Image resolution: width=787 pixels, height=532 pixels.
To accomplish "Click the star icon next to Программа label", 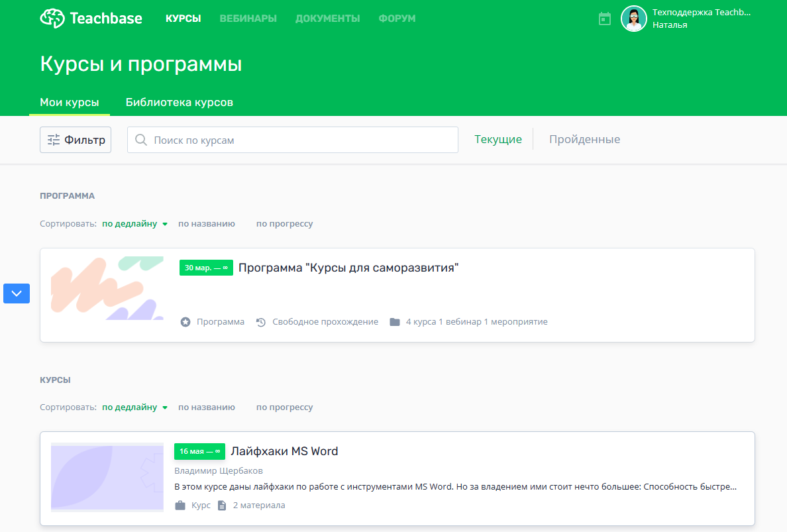I will point(185,321).
